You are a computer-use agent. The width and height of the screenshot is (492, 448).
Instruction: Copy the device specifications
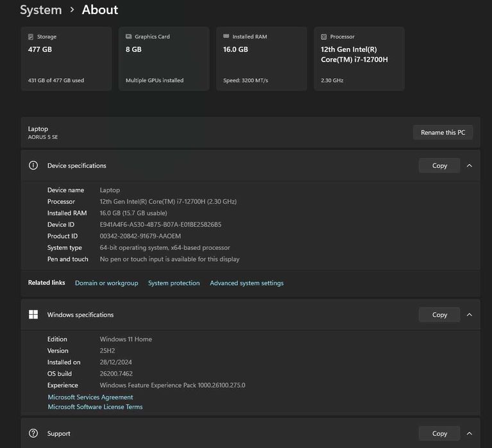click(x=439, y=165)
